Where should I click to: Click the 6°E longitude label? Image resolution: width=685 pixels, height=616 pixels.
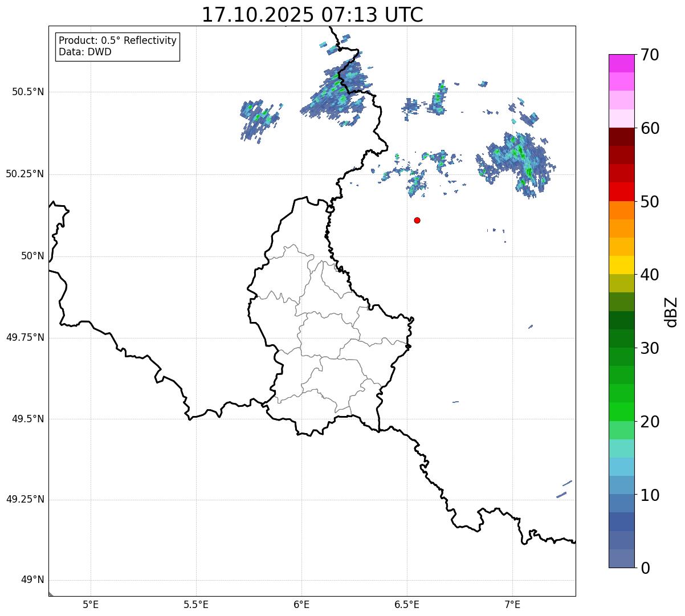(301, 605)
